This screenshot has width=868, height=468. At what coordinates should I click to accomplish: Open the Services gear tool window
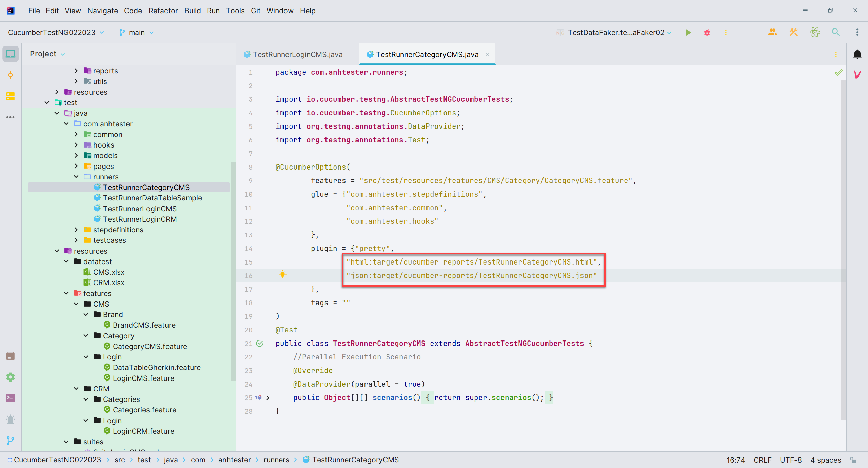pyautogui.click(x=11, y=377)
